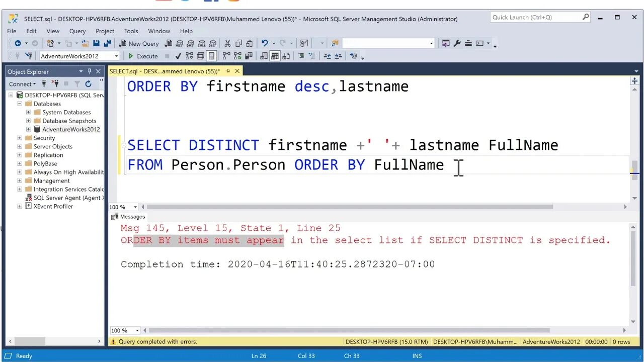Toggle IntelliSense Enabled icon
Viewport: 644px width, 362px height.
pyautogui.click(x=211, y=56)
